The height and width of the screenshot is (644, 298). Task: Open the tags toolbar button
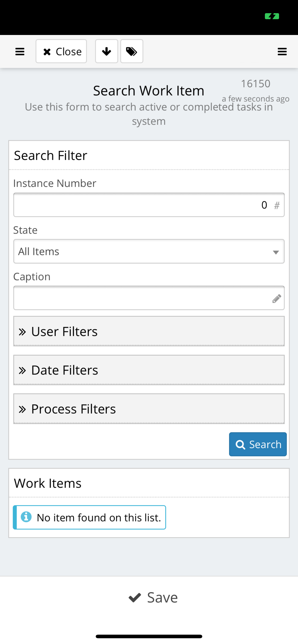[x=132, y=51]
